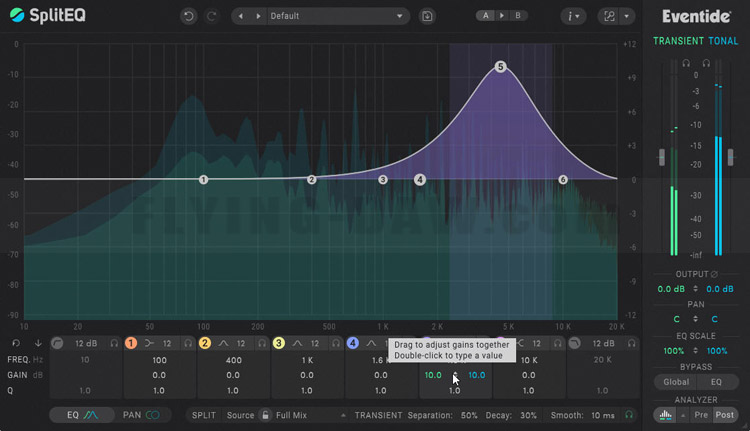Screen dimensions: 750x431
Task: Save the current preset with the save icon
Action: click(427, 16)
